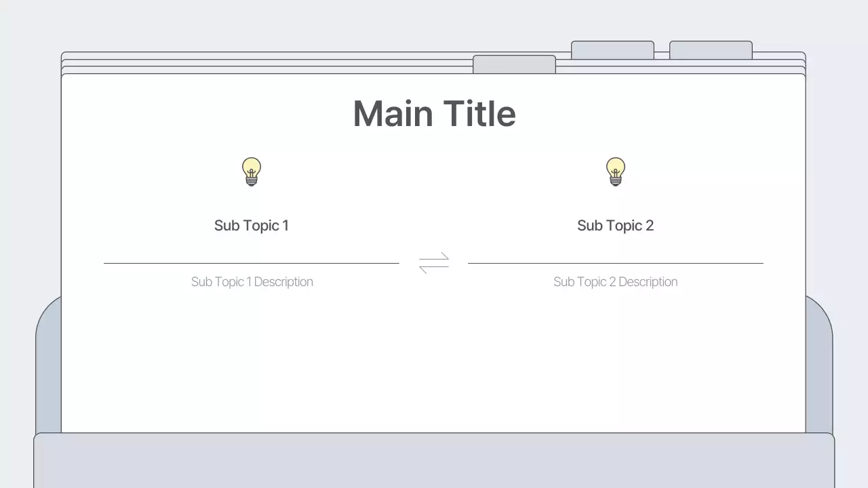Click the Sub Topic 2 Description text

(615, 282)
